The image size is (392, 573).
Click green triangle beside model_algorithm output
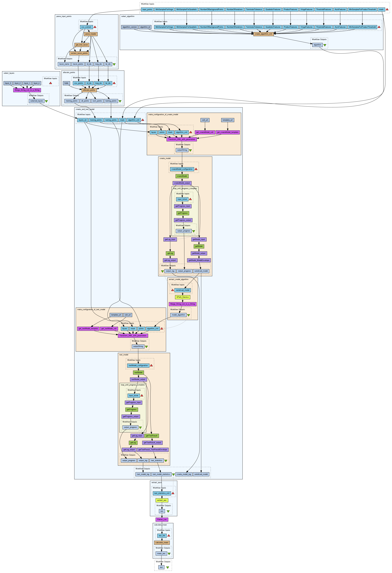coord(189,315)
